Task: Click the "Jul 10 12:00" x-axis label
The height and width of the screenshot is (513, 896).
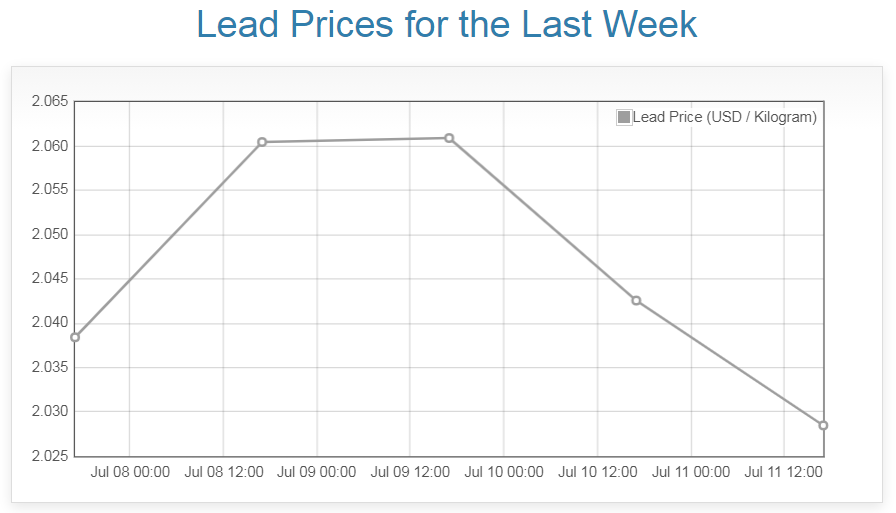Action: 597,472
